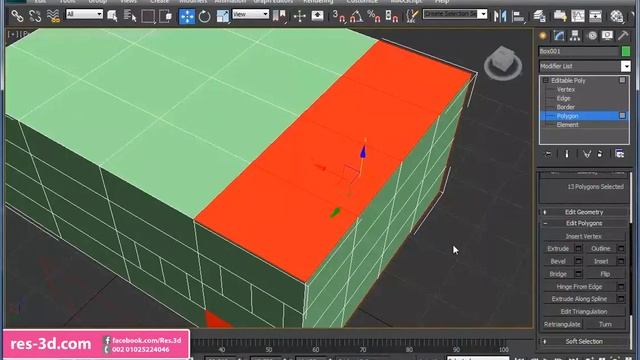This screenshot has height=360, width=640.
Task: Click the Inset button
Action: pyautogui.click(x=601, y=261)
